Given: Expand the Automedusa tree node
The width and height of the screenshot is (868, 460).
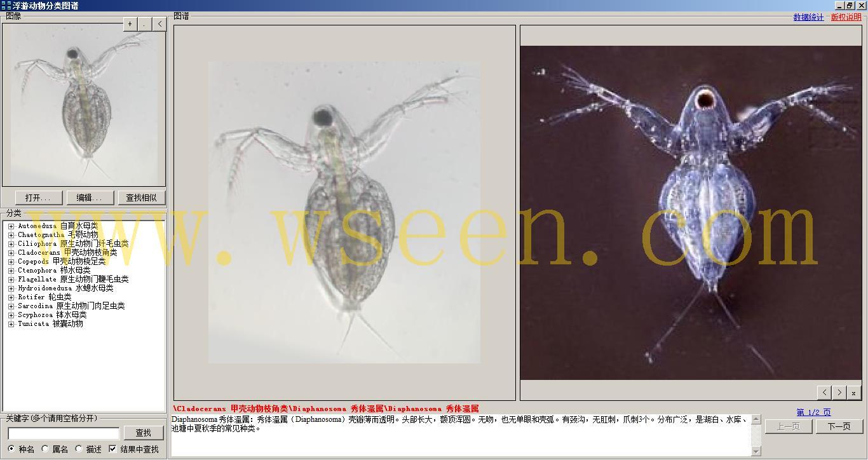Looking at the screenshot, I should tap(11, 226).
